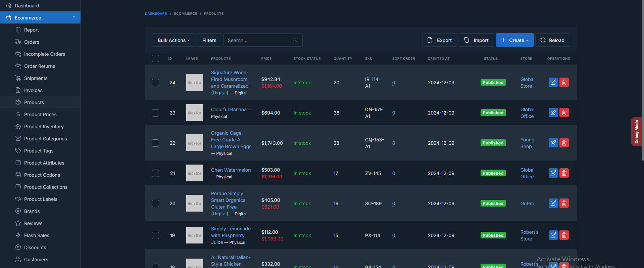Check the box for product ID 23
644x268 pixels.
pyautogui.click(x=155, y=113)
